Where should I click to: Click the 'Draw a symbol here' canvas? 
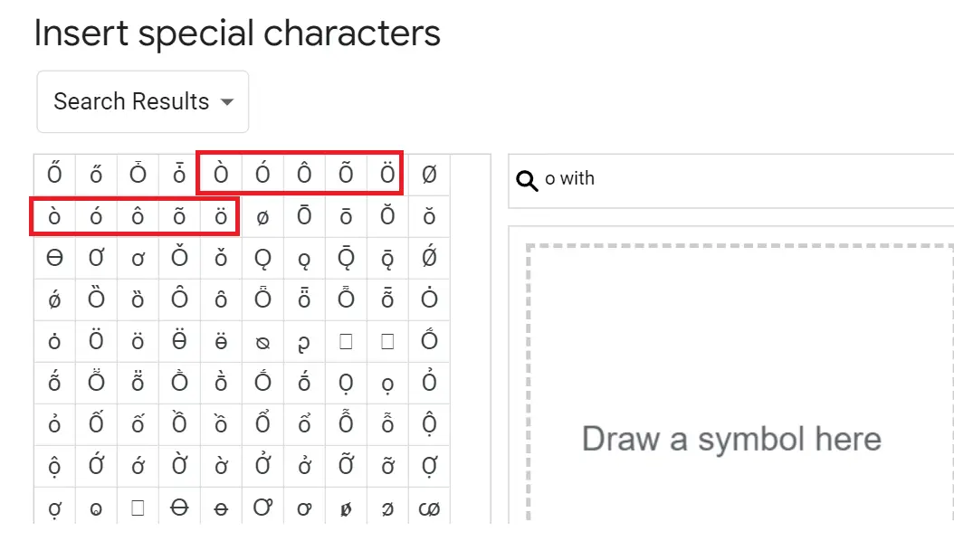[739, 383]
